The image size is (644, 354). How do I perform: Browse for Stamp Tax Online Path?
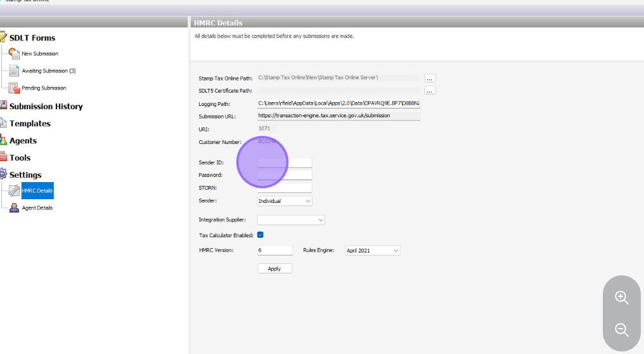click(430, 78)
